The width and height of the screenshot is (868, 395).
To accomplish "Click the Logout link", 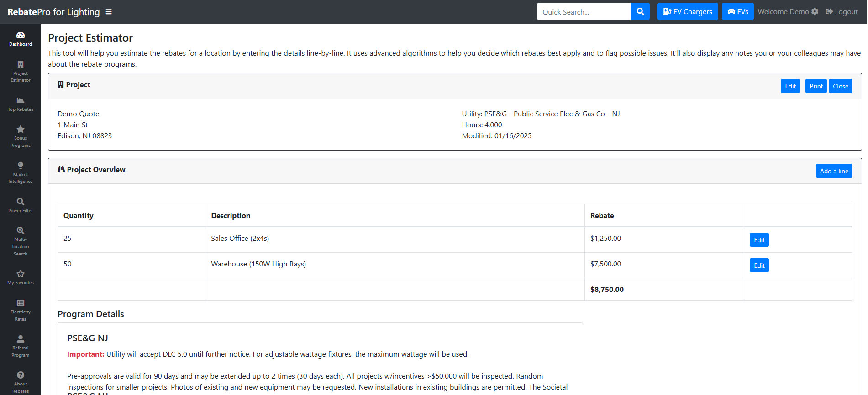I will click(x=842, y=11).
